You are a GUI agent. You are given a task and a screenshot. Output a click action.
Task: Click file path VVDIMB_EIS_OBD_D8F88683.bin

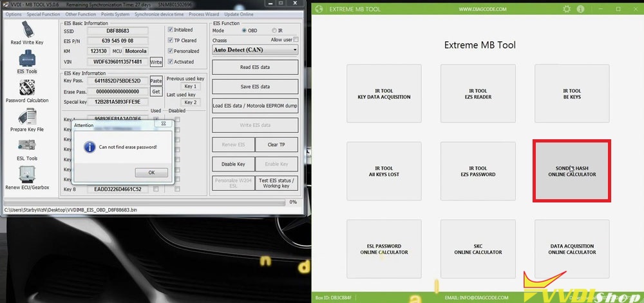[70, 210]
